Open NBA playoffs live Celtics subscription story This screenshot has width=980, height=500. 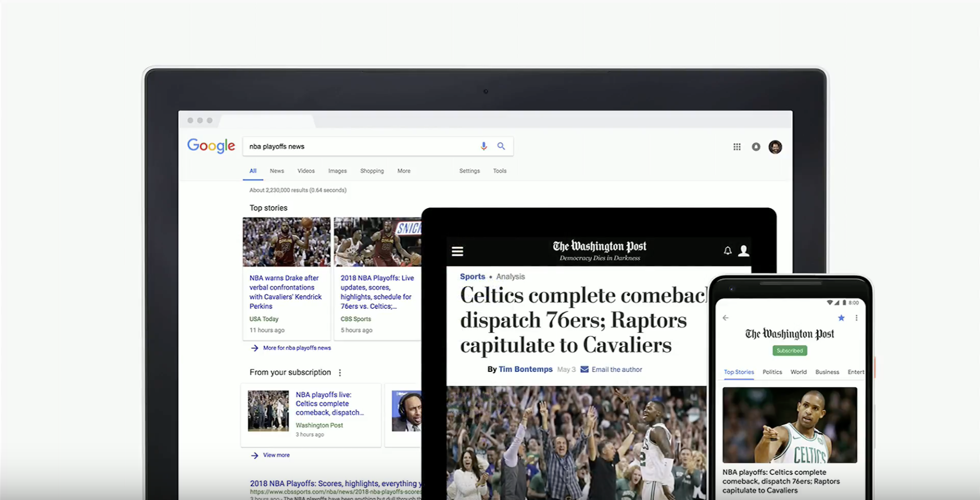tap(330, 403)
